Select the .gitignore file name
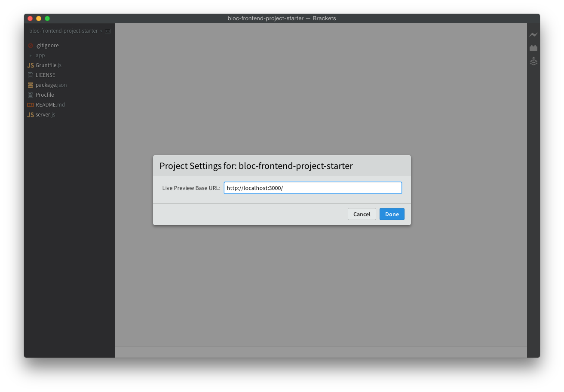This screenshot has width=564, height=392. [x=47, y=46]
